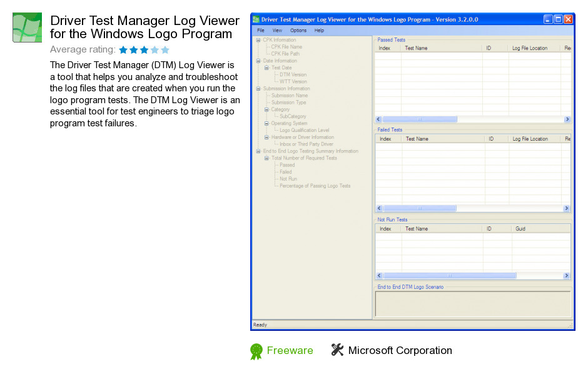Click Passed Tests scroll left arrow

(x=378, y=119)
